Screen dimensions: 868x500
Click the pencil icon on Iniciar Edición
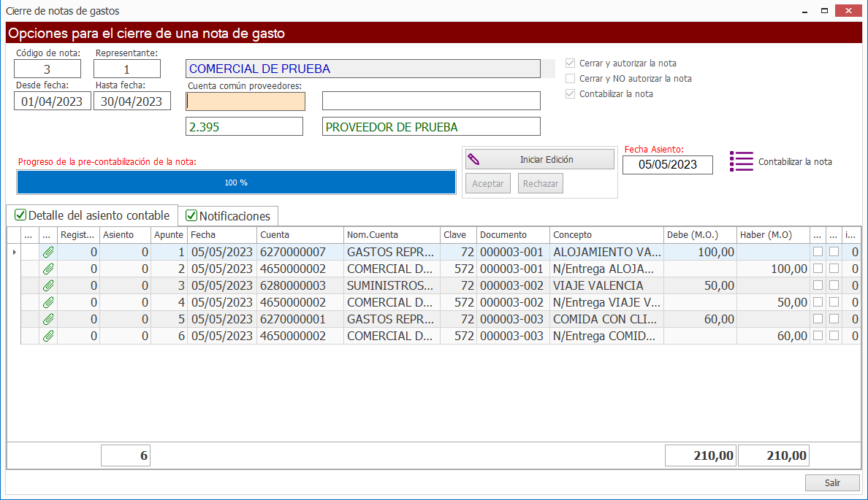point(473,159)
